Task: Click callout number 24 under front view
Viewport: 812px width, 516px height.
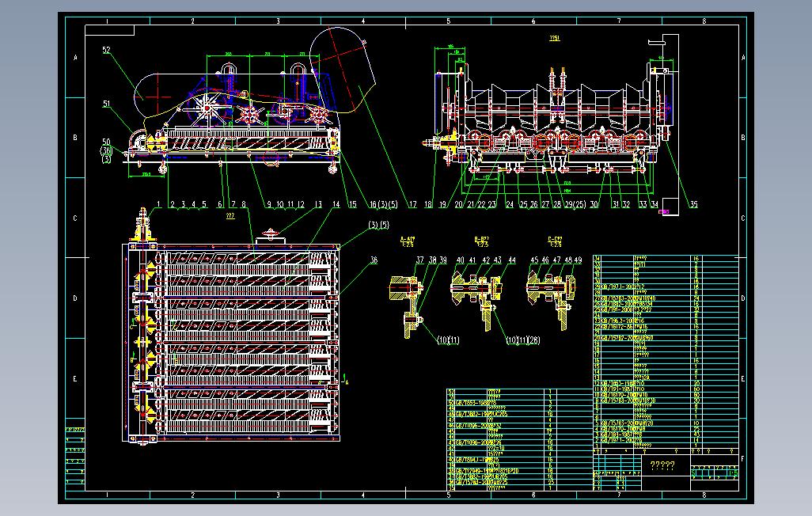Action: pos(510,205)
